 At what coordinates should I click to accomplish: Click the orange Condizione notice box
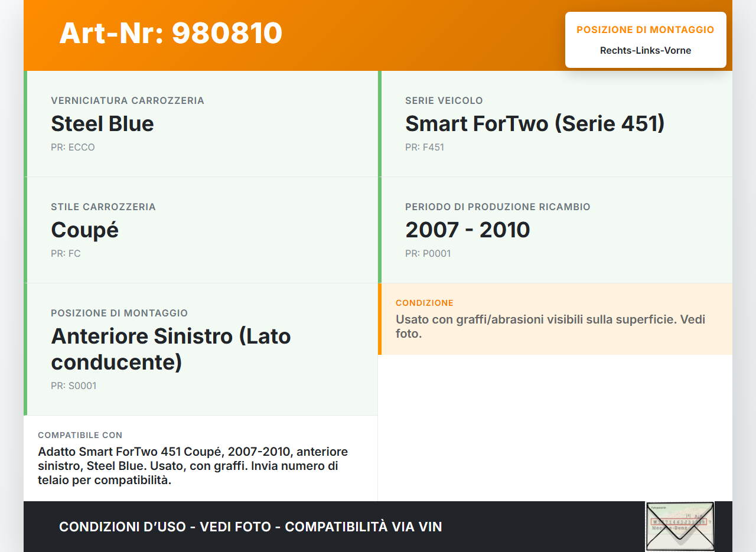(x=555, y=319)
